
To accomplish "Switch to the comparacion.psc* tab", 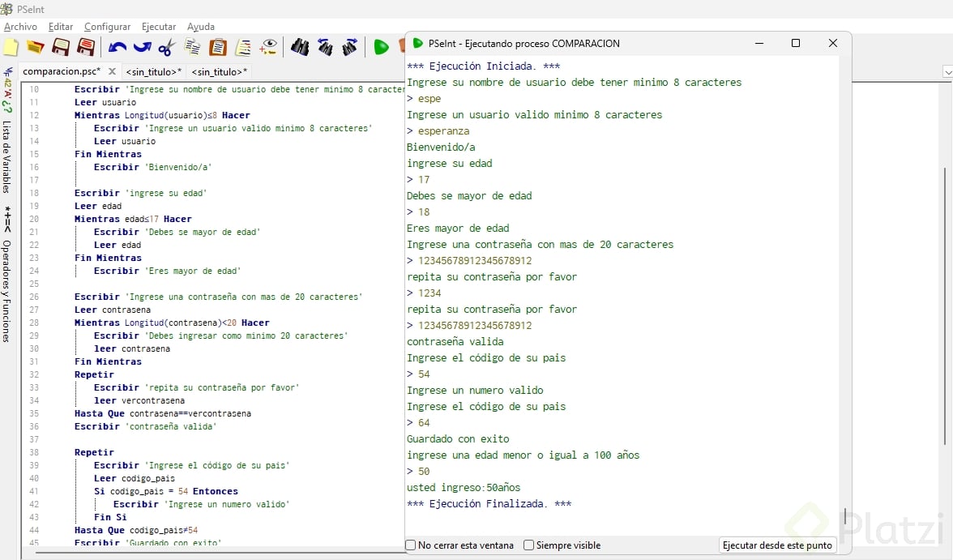I will (x=62, y=71).
